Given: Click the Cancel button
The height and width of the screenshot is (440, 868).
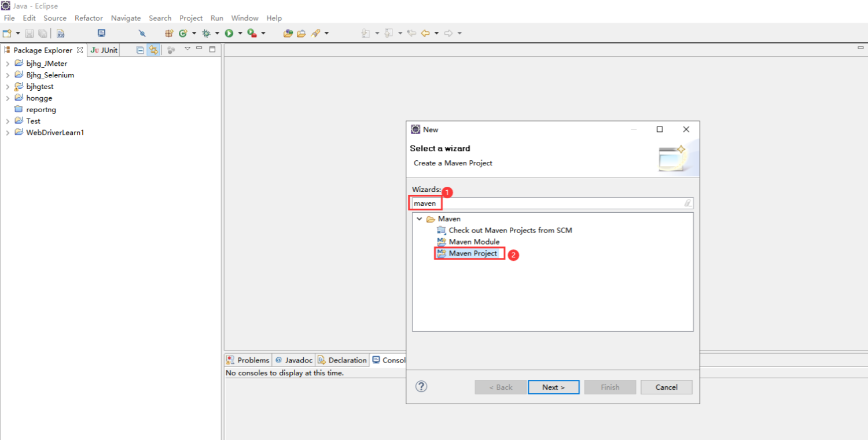Looking at the screenshot, I should click(667, 387).
